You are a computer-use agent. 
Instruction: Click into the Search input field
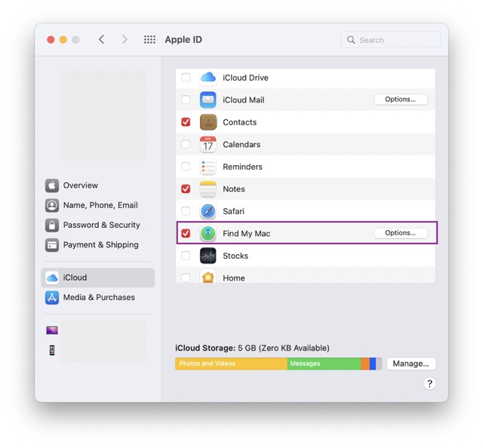coord(390,40)
